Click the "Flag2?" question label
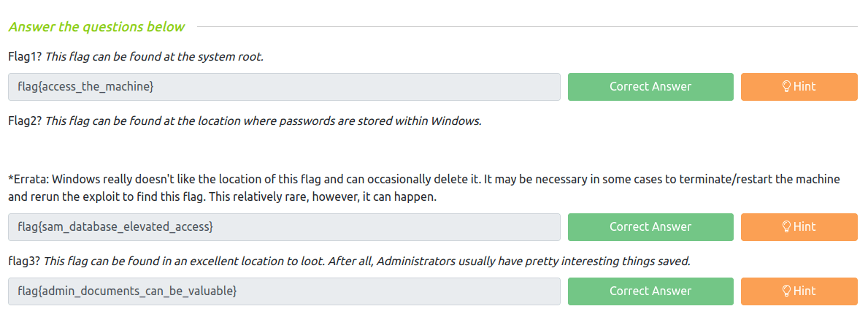 click(25, 121)
